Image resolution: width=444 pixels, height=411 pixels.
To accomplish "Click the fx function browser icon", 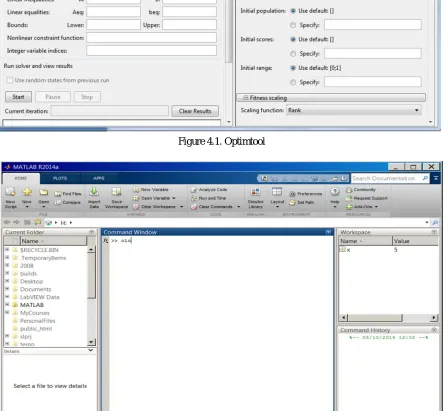I will 105,240.
